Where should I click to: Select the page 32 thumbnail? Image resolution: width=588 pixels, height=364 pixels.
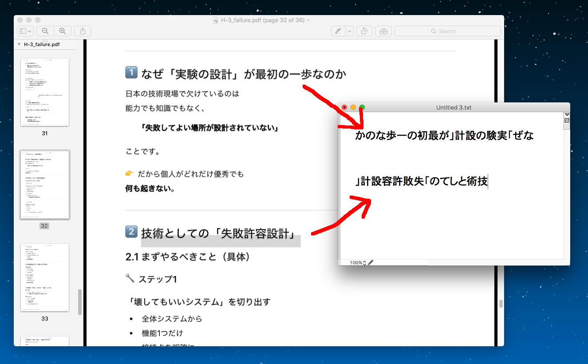(45, 184)
